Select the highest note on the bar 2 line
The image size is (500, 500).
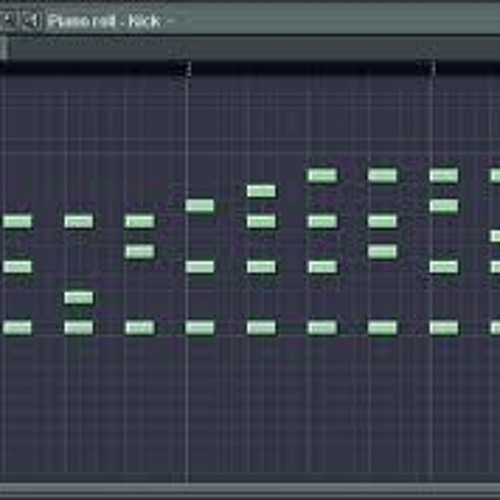tap(200, 206)
